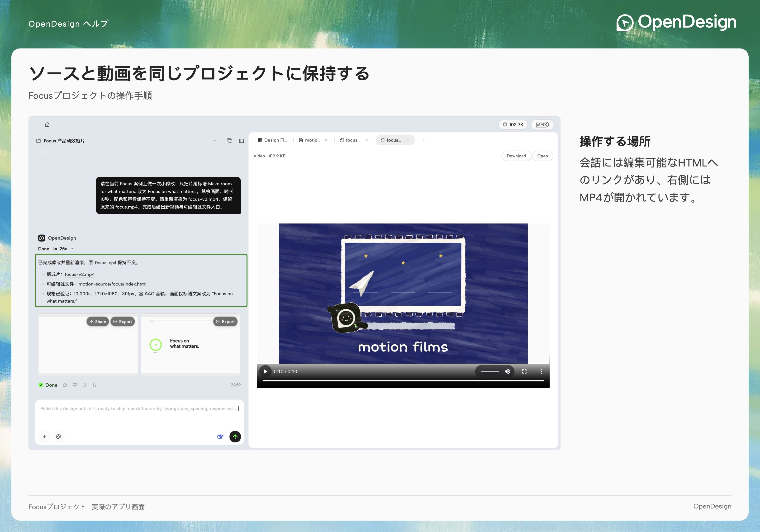The width and height of the screenshot is (760, 532).
Task: Send the prompt with green arrow
Action: (x=235, y=437)
